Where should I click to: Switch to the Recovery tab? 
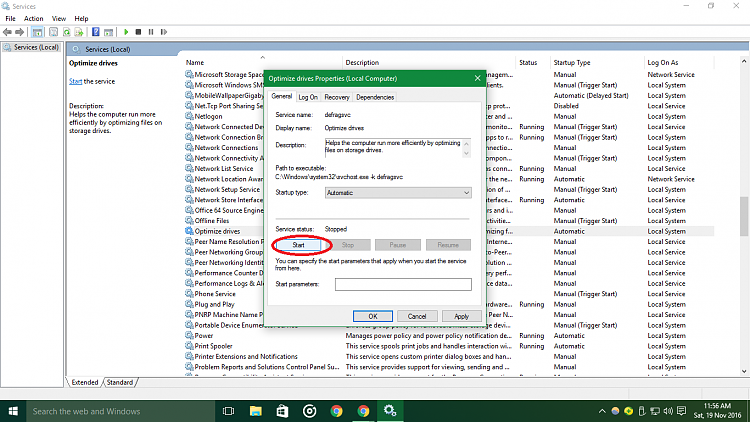[337, 97]
